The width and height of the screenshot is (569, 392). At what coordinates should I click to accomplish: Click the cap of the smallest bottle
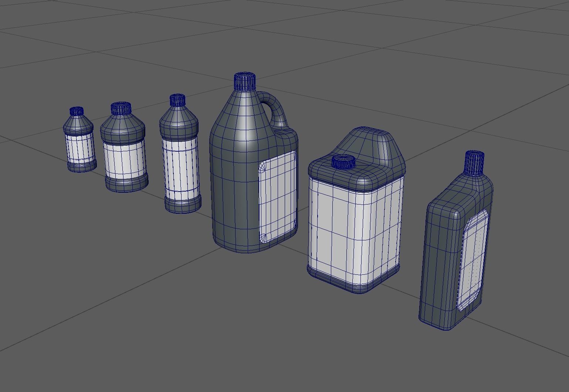pyautogui.click(x=77, y=111)
